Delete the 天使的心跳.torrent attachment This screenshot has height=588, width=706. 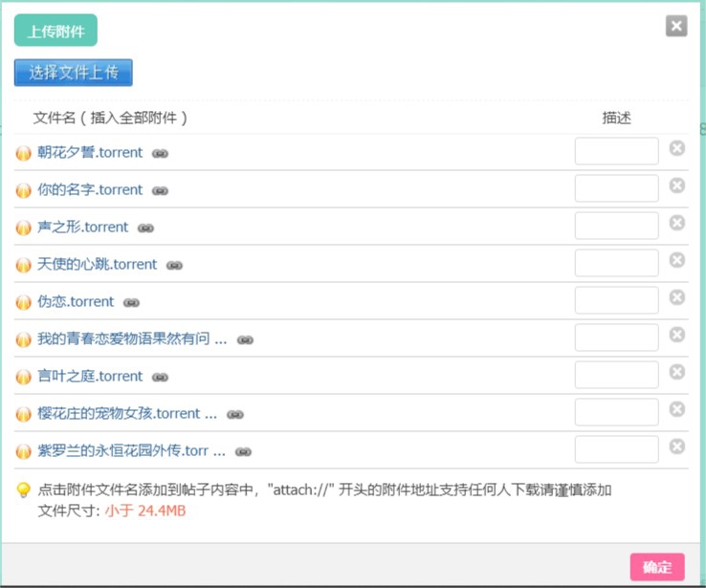click(x=676, y=260)
